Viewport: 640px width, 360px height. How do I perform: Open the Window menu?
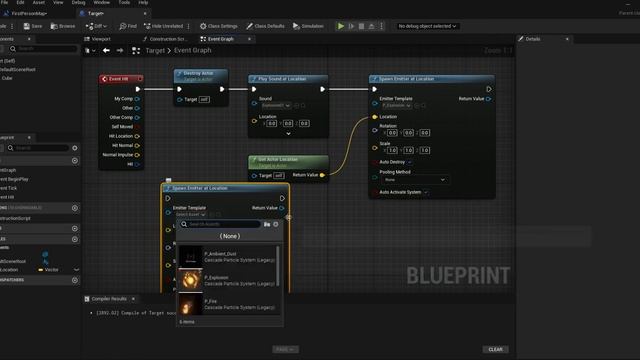pos(102,2)
